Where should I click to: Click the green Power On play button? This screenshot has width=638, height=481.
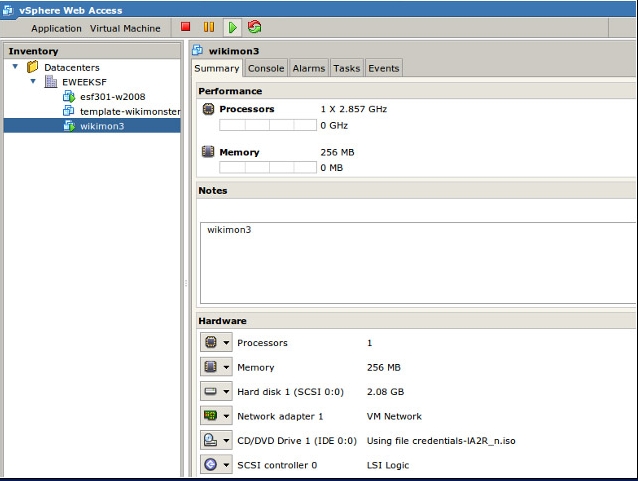(x=232, y=27)
